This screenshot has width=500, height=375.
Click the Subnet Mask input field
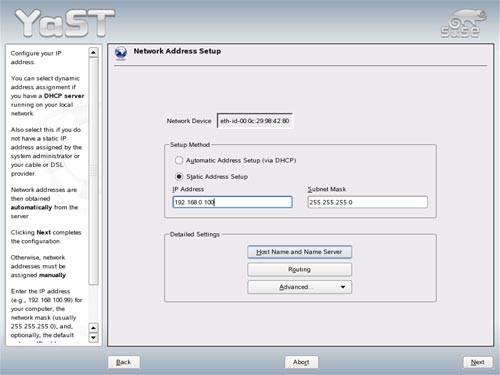click(x=367, y=202)
